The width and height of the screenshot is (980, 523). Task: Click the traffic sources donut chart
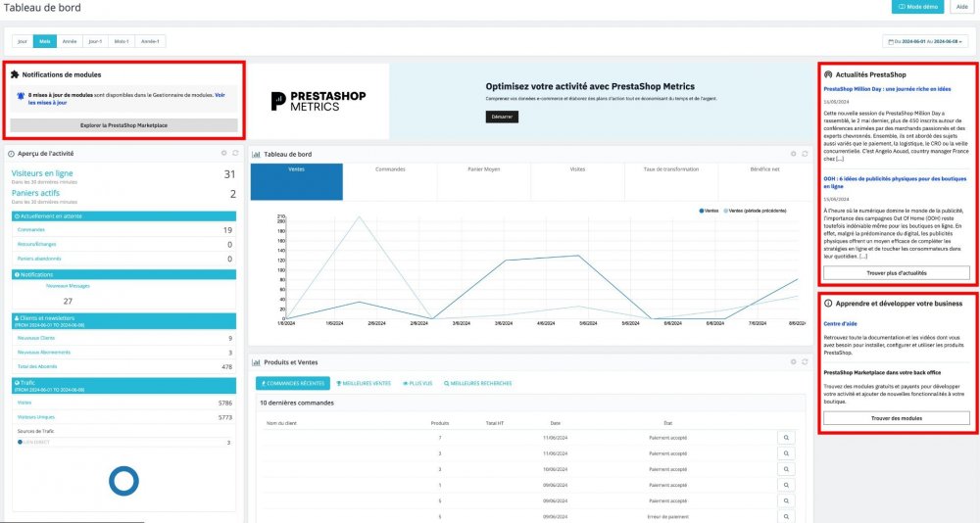[x=123, y=481]
